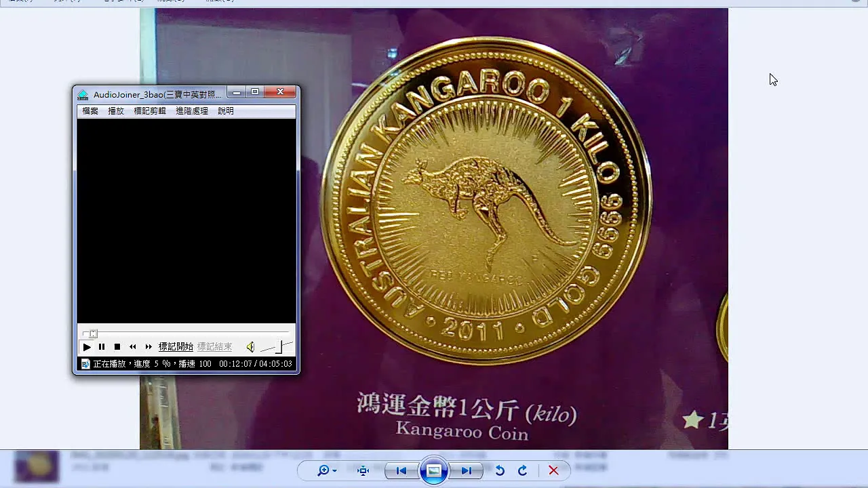Image resolution: width=868 pixels, height=488 pixels.
Task: Delete the image with red X icon
Action: coord(553,470)
